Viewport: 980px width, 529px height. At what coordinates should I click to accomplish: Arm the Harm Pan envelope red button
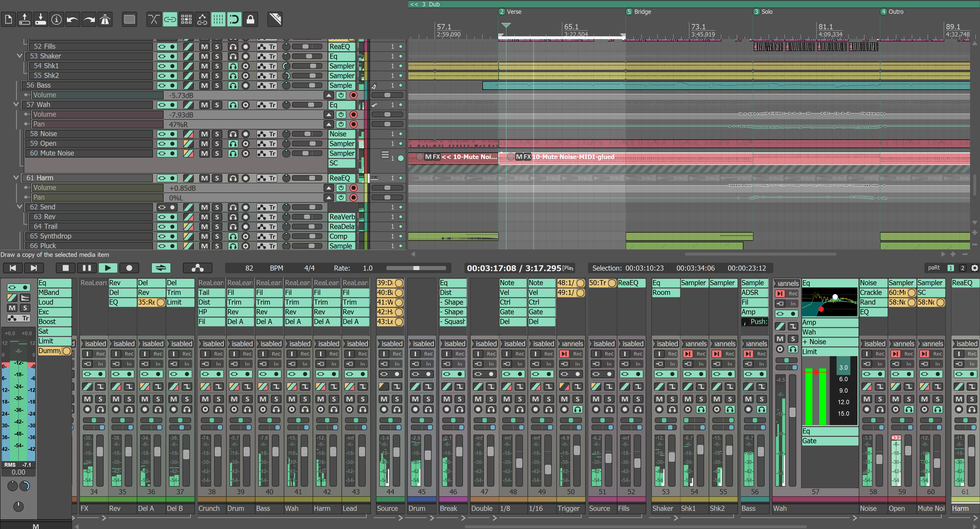[x=353, y=198]
